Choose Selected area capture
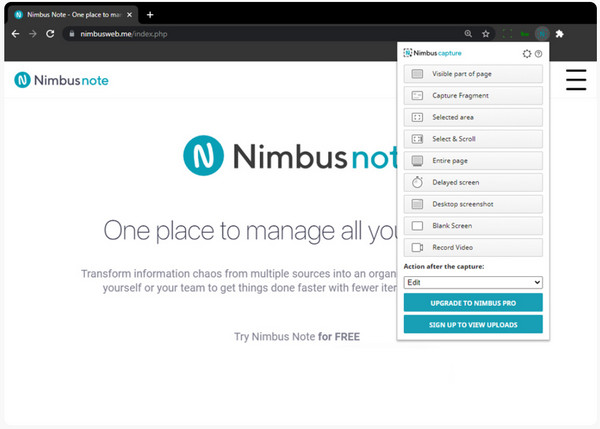Image resolution: width=600 pixels, height=429 pixels. coord(473,117)
